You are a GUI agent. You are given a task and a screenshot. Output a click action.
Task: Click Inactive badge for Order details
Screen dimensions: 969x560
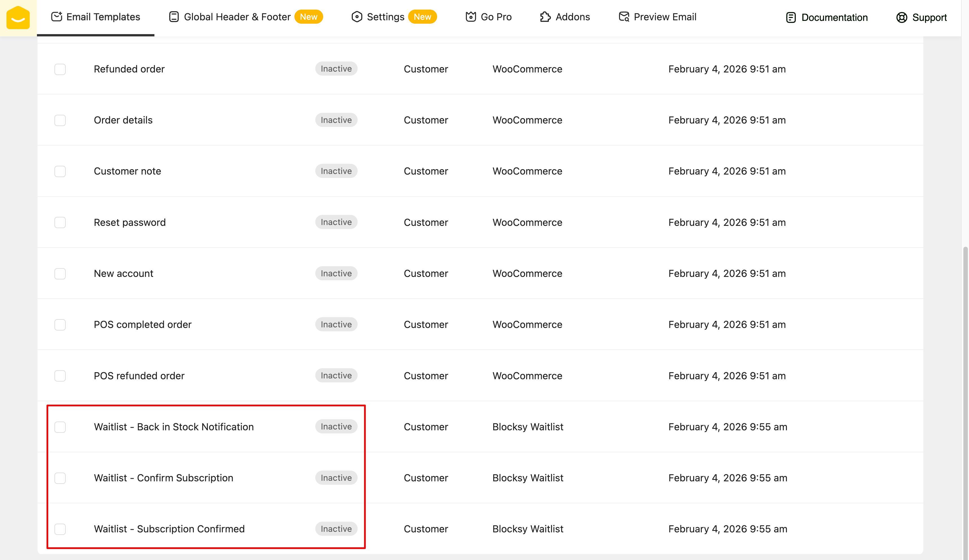336,120
